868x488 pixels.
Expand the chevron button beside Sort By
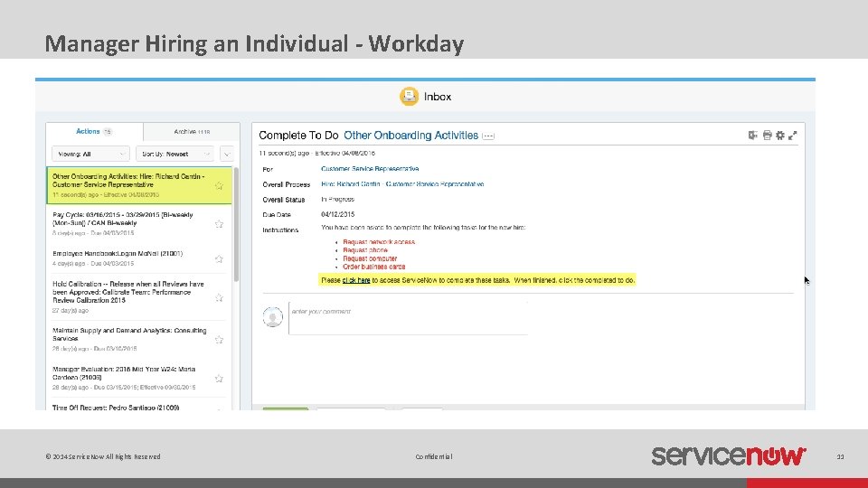pos(226,154)
